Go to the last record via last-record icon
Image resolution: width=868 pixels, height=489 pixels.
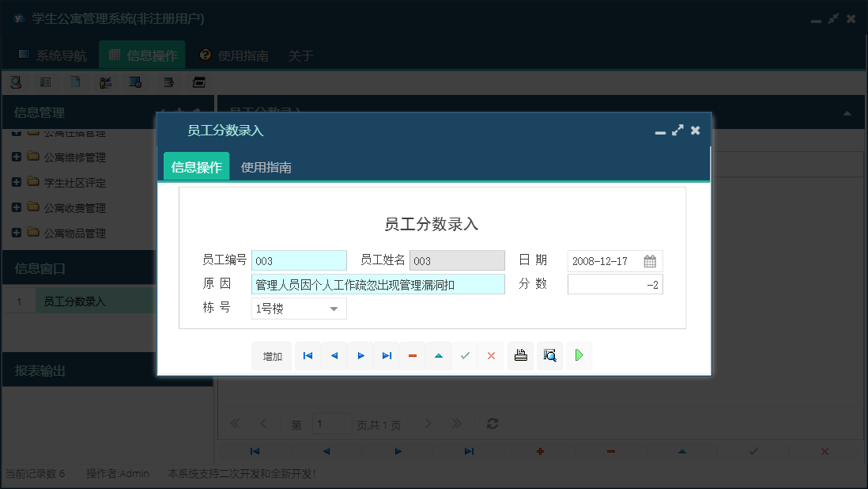click(x=387, y=355)
